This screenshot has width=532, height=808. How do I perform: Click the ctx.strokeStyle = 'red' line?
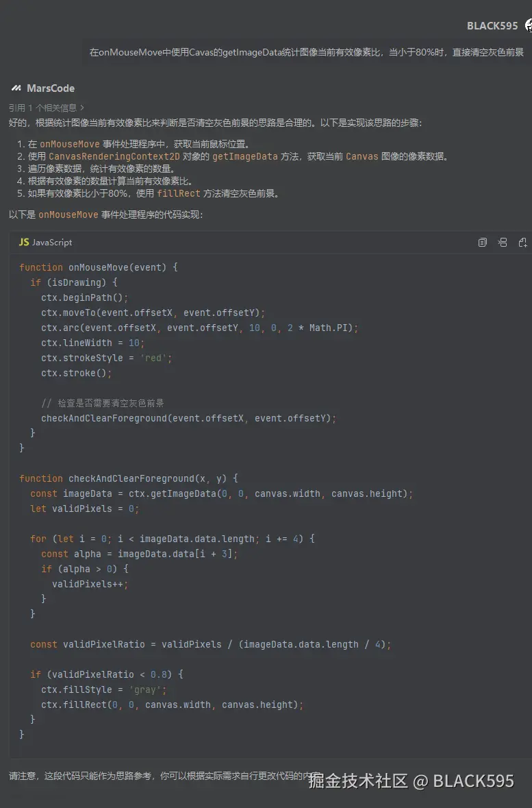(x=107, y=358)
